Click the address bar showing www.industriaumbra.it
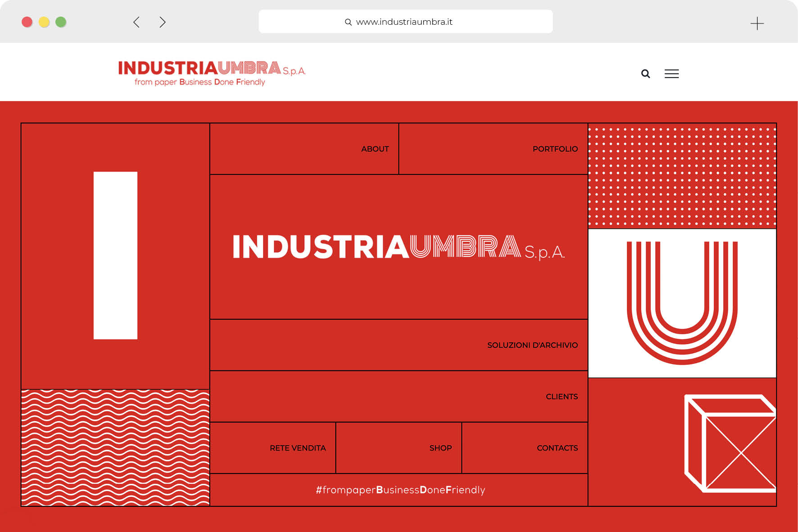 405,22
